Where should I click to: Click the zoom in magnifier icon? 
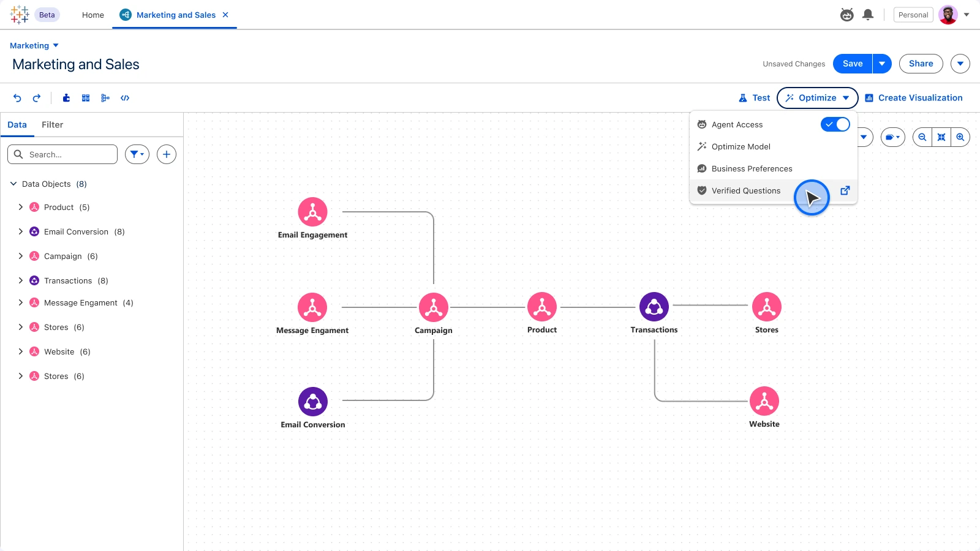pyautogui.click(x=960, y=137)
